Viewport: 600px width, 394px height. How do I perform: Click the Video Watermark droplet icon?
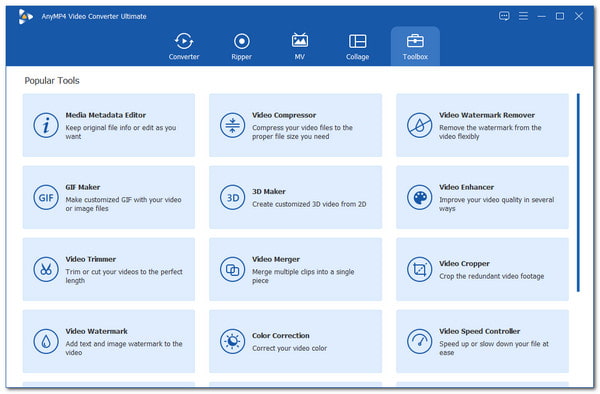coord(46,341)
